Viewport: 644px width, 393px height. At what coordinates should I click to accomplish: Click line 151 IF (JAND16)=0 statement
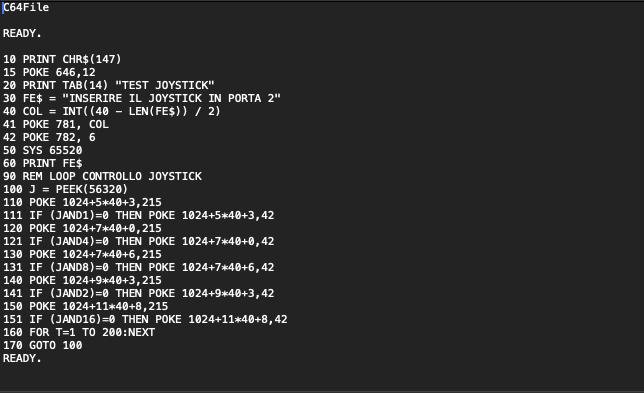pos(145,319)
